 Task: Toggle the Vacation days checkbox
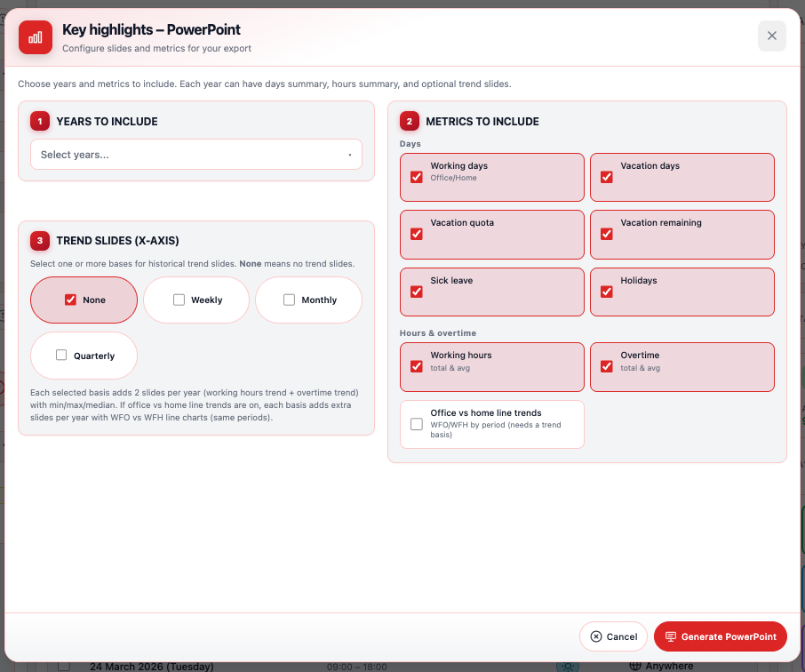(x=607, y=177)
